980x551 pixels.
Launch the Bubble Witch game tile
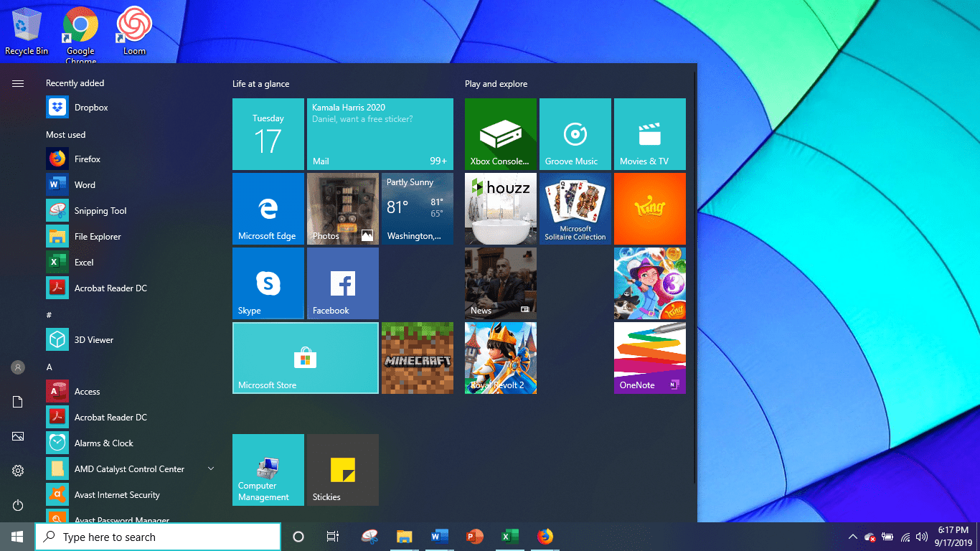point(650,283)
